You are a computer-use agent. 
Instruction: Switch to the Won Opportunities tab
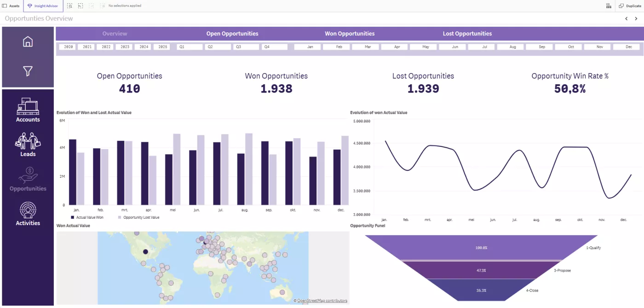350,33
